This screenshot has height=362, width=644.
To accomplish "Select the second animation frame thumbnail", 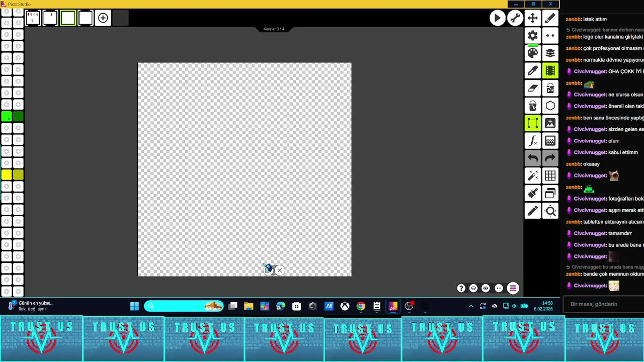I will [x=50, y=18].
